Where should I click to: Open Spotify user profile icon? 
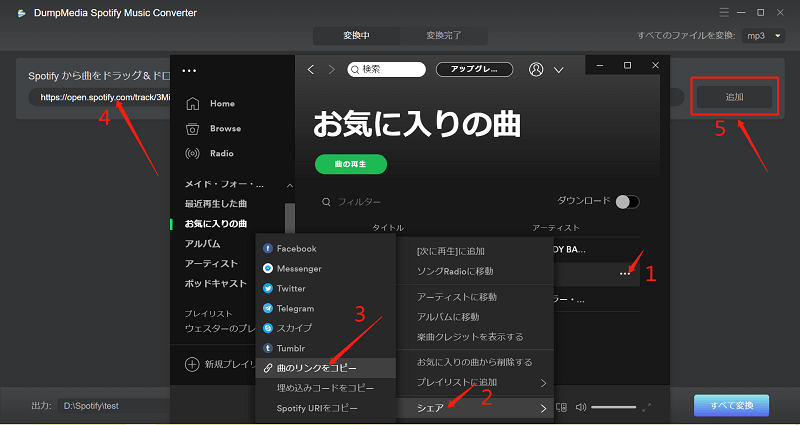tap(536, 69)
